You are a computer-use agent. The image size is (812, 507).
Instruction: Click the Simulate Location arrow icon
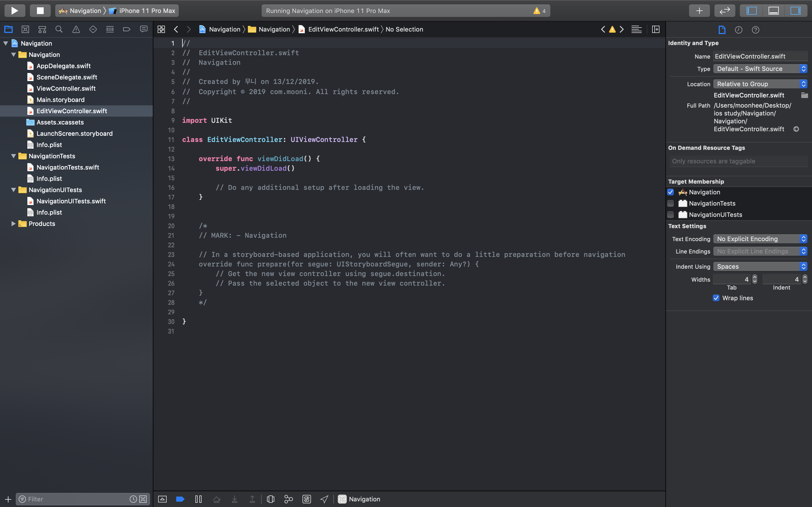click(324, 499)
